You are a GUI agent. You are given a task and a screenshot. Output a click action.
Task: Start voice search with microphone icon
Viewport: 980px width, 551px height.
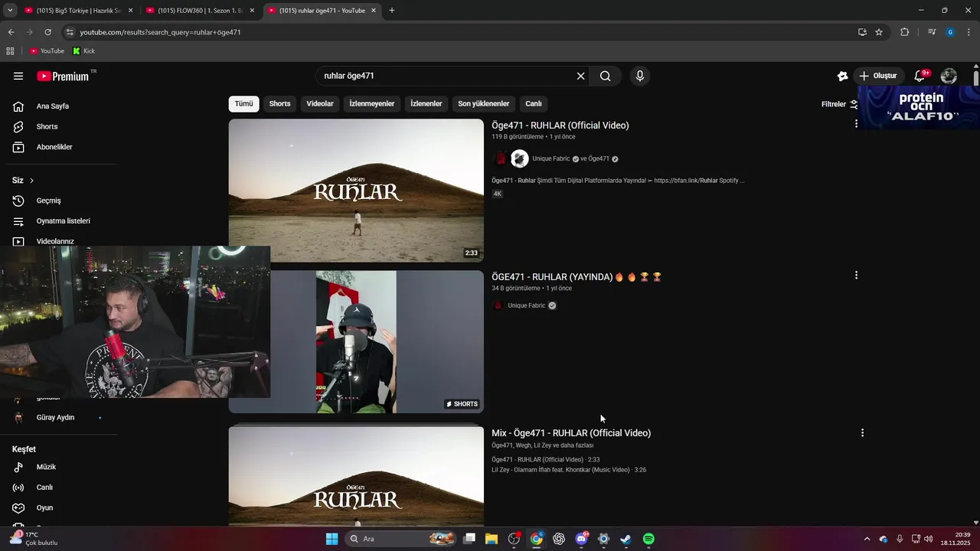point(640,76)
